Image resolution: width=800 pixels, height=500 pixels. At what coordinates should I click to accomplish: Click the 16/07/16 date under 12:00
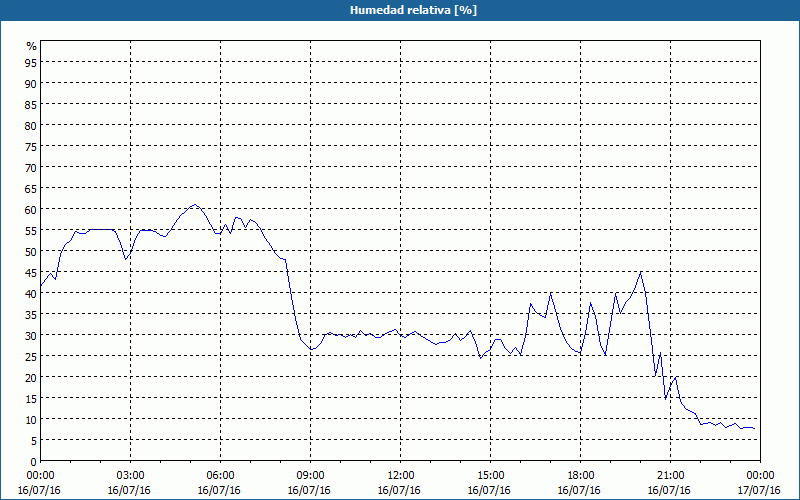399,490
